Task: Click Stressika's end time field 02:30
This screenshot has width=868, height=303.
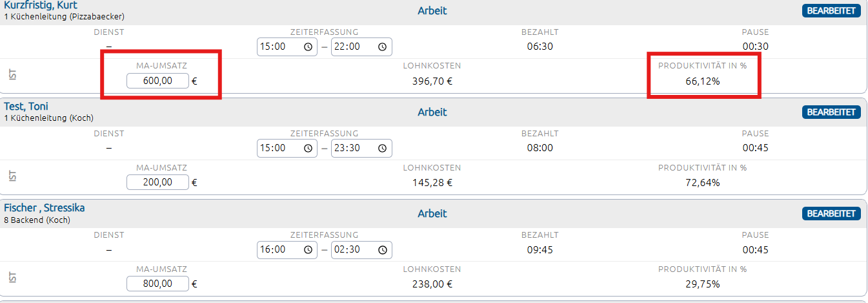Action: coord(352,249)
